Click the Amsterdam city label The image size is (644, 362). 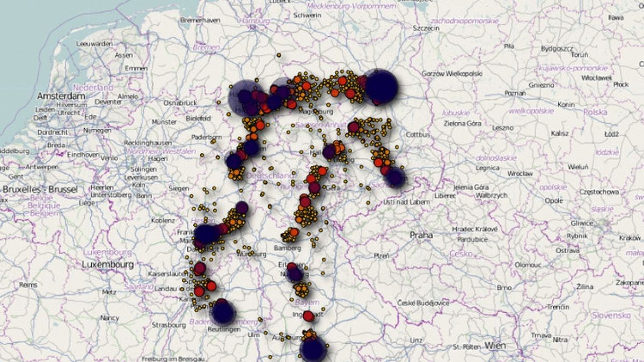pos(61,96)
